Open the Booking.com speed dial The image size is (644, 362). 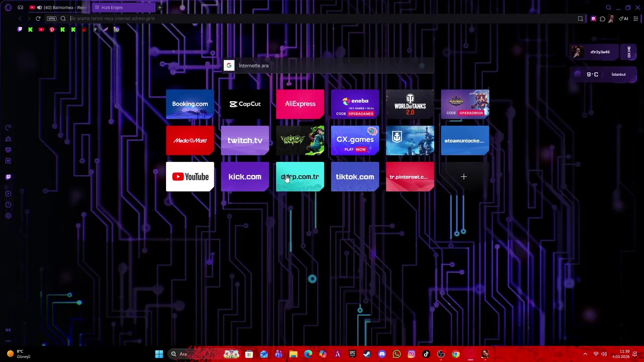click(190, 104)
